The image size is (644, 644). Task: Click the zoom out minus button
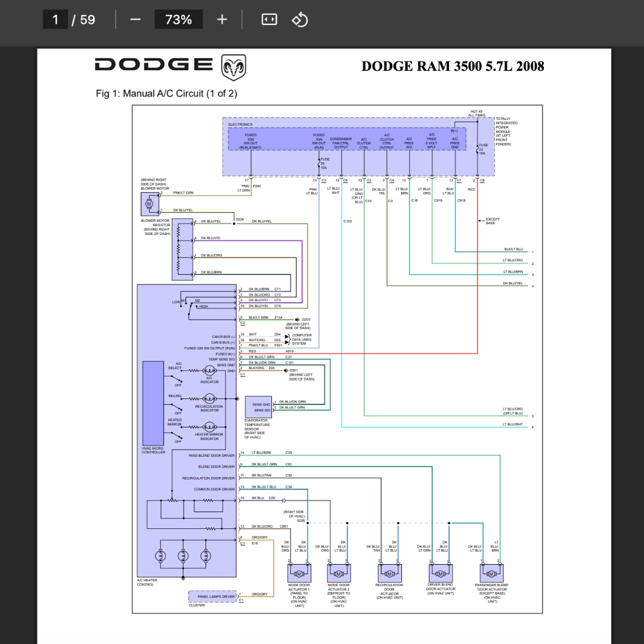coord(135,19)
